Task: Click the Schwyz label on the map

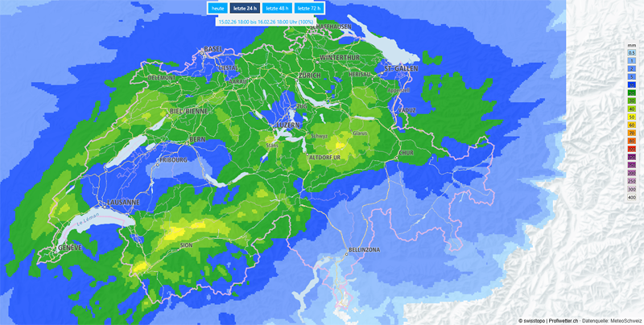Action: 319,136
